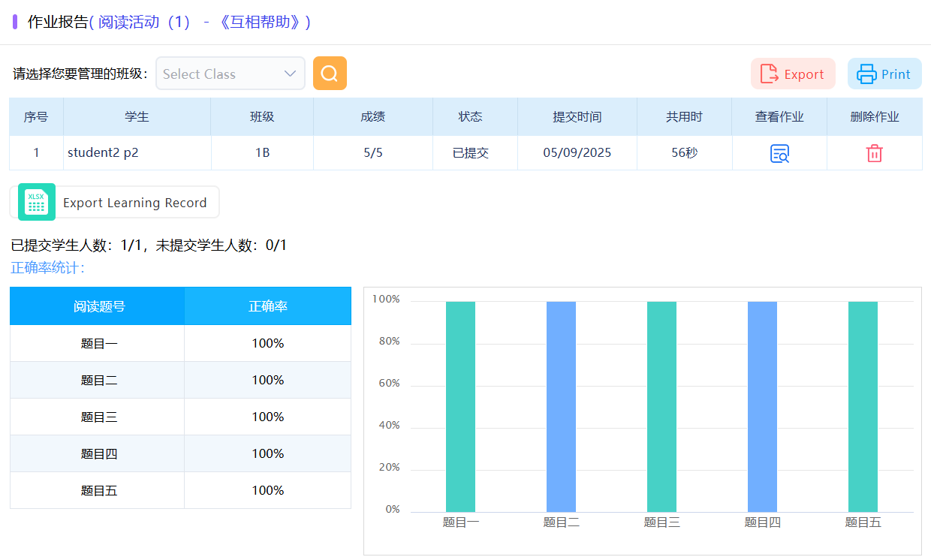Viewport: 931px width, 560px height.
Task: Click the blue bar for 题目四
Action: coord(762,405)
